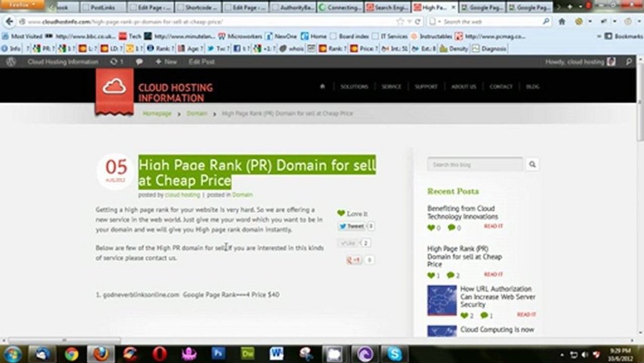Click the cloud hosting author link
The width and height of the screenshot is (644, 363).
(x=183, y=195)
